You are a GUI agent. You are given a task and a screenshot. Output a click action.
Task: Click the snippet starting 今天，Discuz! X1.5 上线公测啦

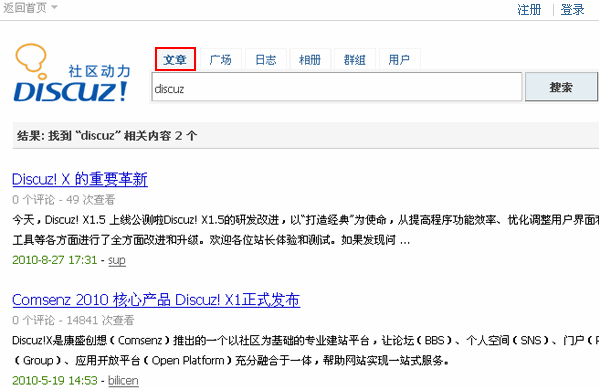tap(305, 230)
